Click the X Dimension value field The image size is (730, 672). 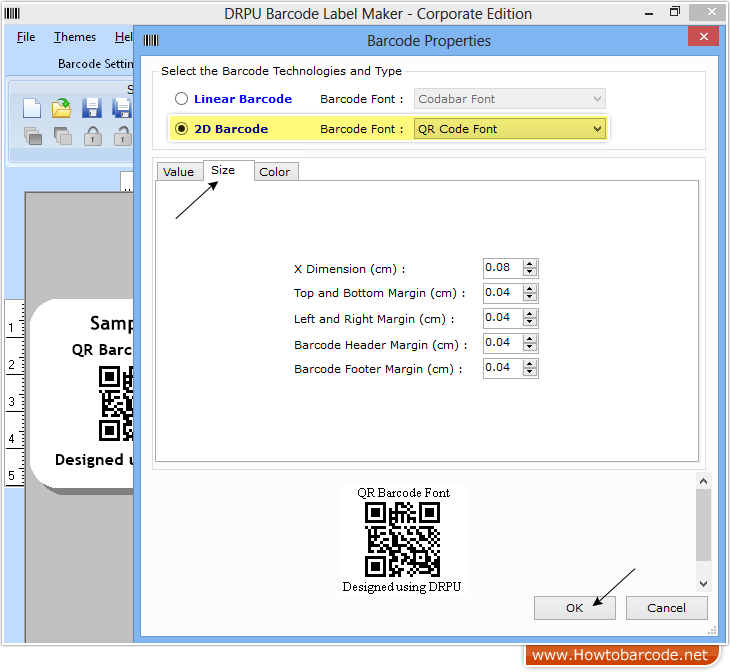pyautogui.click(x=502, y=268)
